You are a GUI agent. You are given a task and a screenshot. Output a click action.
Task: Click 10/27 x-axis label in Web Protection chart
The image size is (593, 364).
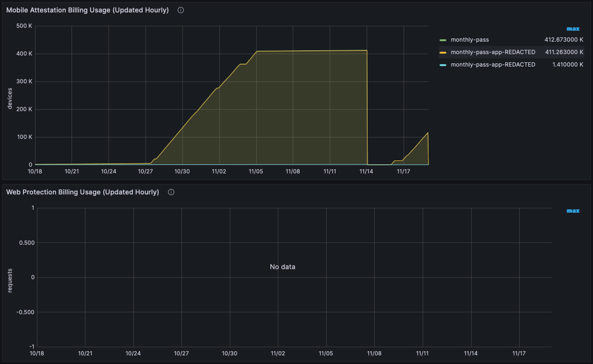click(x=181, y=353)
